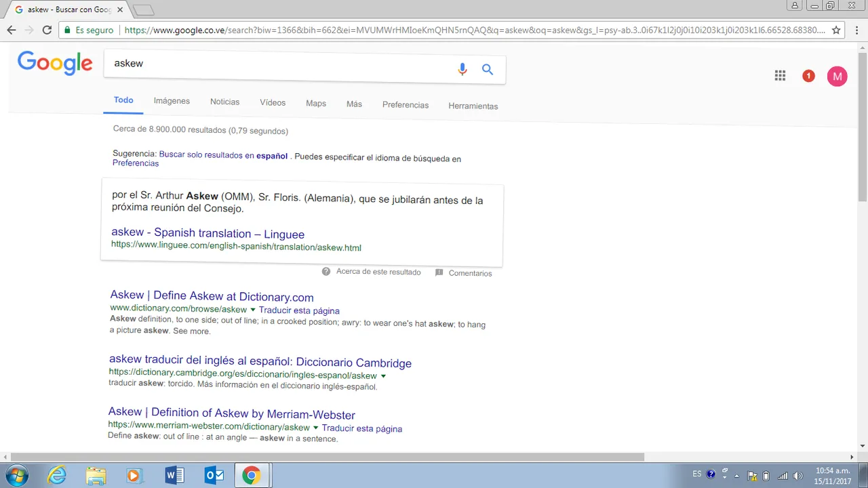The image size is (868, 488).
Task: Click the Comentarios feedback link
Action: tap(470, 273)
